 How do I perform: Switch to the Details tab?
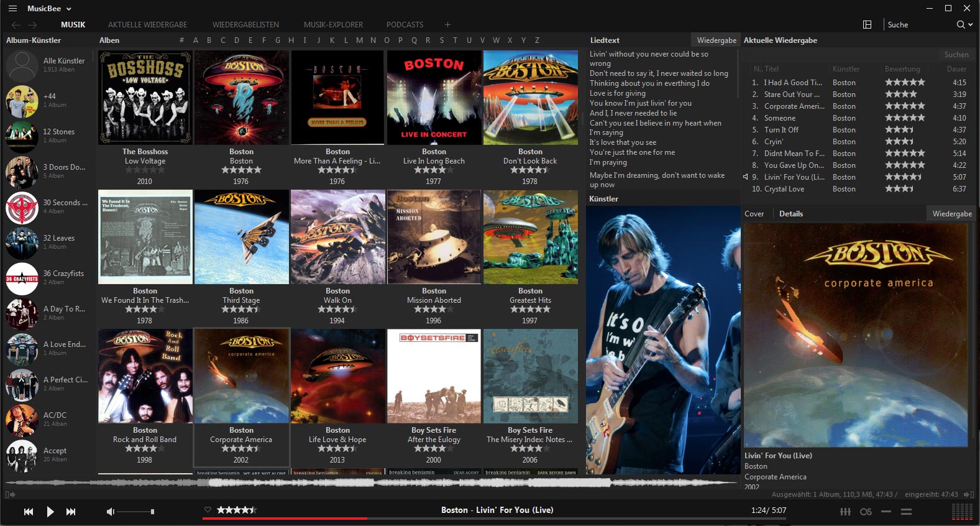click(791, 214)
